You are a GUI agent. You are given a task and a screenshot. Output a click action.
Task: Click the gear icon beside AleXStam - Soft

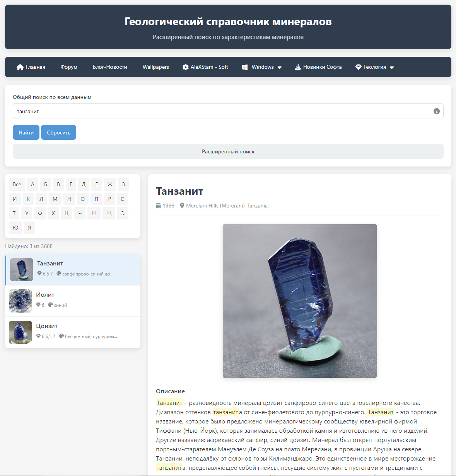point(186,67)
